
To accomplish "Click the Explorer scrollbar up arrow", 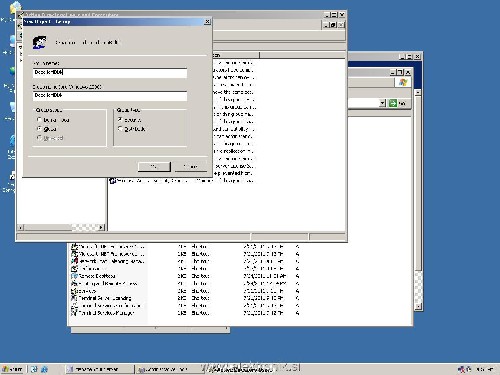I will (x=418, y=92).
